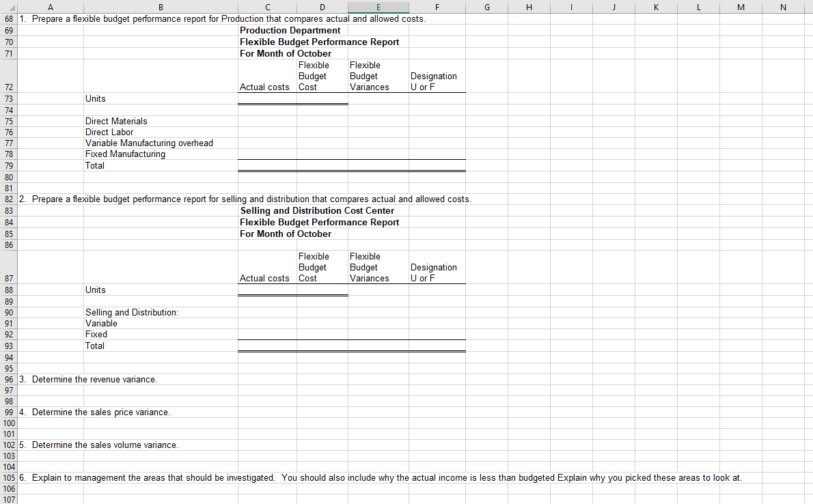Screen dimensions: 813x504
Task: Select column E header
Action: [378, 7]
